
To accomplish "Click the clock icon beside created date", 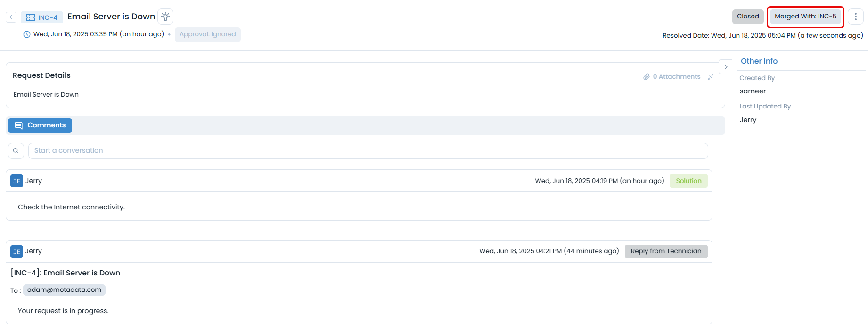I will [x=27, y=34].
